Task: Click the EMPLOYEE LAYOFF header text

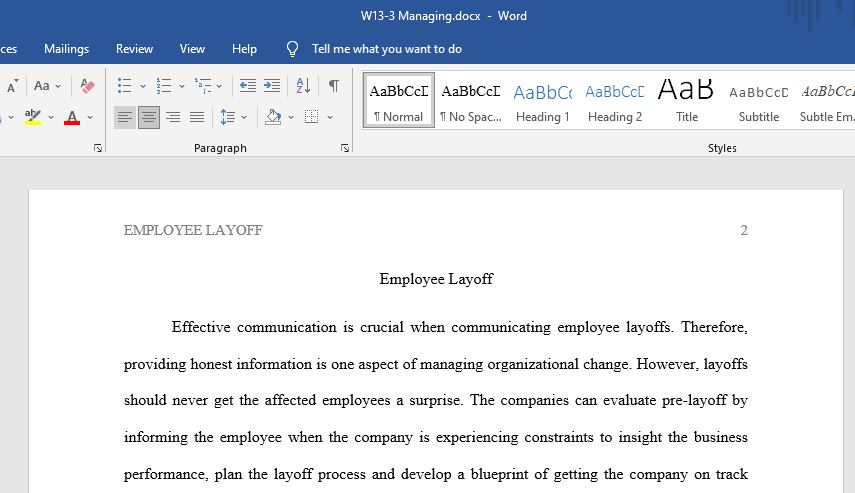Action: (193, 230)
